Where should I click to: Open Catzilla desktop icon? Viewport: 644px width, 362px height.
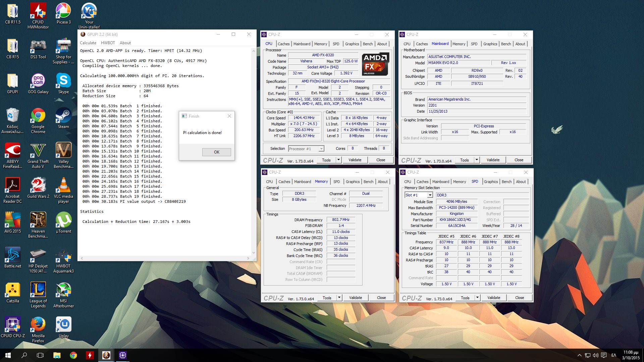[x=12, y=293]
